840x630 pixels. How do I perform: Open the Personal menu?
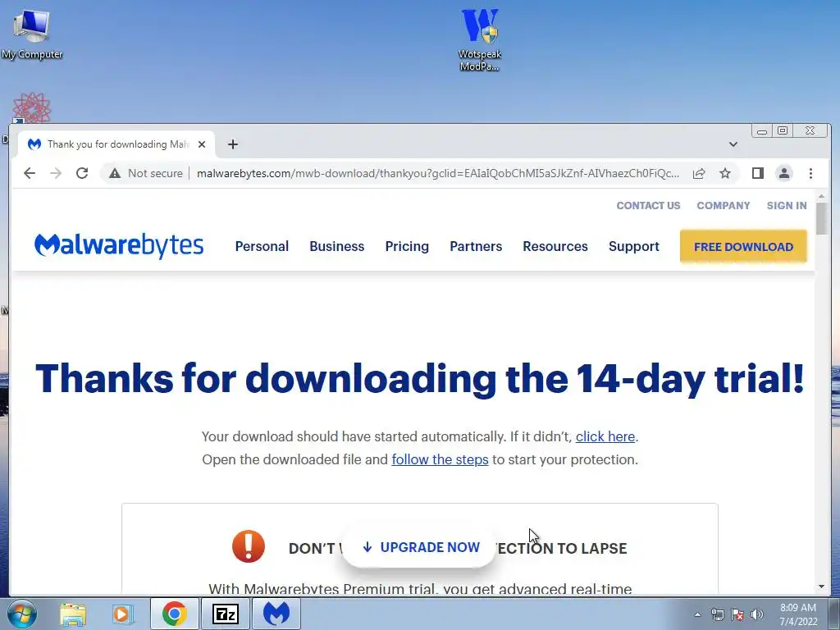tap(262, 246)
